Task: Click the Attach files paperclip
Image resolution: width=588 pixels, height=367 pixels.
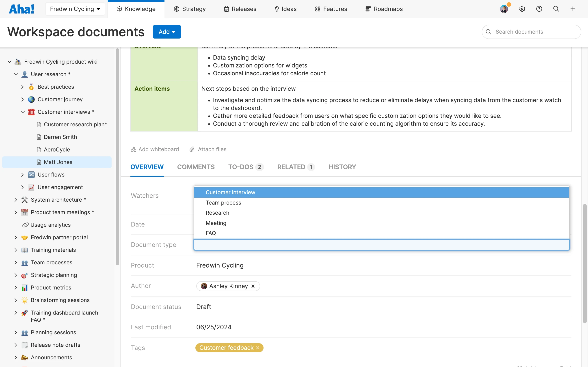Action: point(192,149)
